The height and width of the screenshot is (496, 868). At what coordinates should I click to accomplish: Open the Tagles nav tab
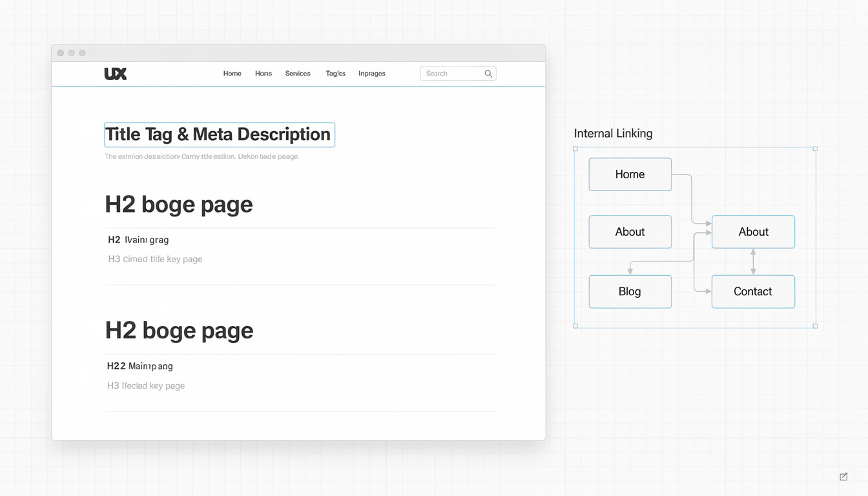point(335,73)
